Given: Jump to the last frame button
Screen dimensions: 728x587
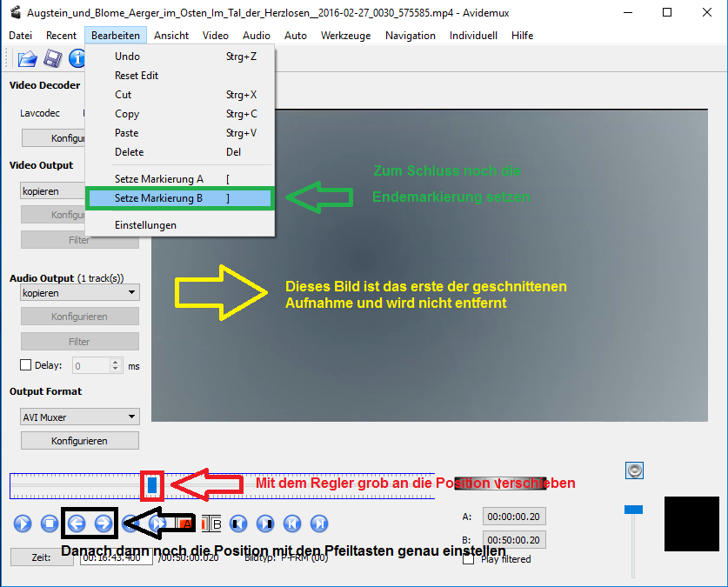Looking at the screenshot, I should pos(320,523).
